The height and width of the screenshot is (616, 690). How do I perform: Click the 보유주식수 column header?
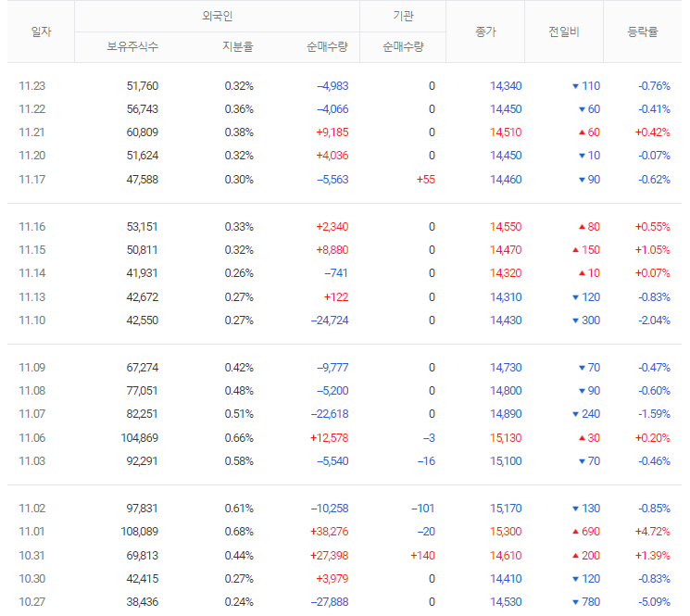[132, 46]
